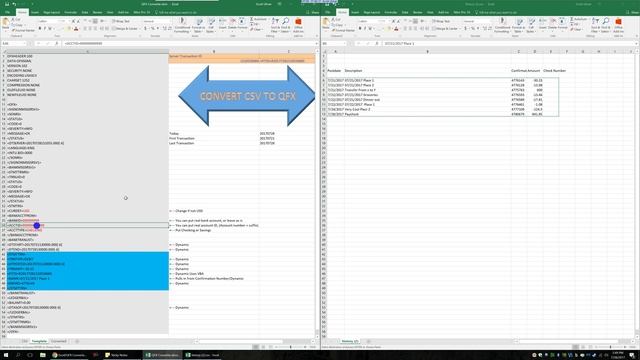The image size is (640, 360).
Task: Open the Name Box dropdown in the right window
Action: pyautogui.click(x=344, y=43)
